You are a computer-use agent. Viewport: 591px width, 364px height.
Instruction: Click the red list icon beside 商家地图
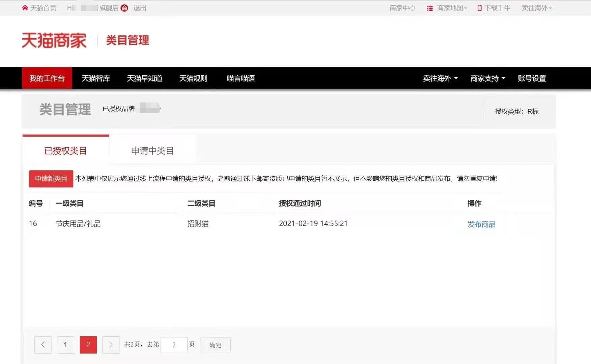(x=430, y=8)
